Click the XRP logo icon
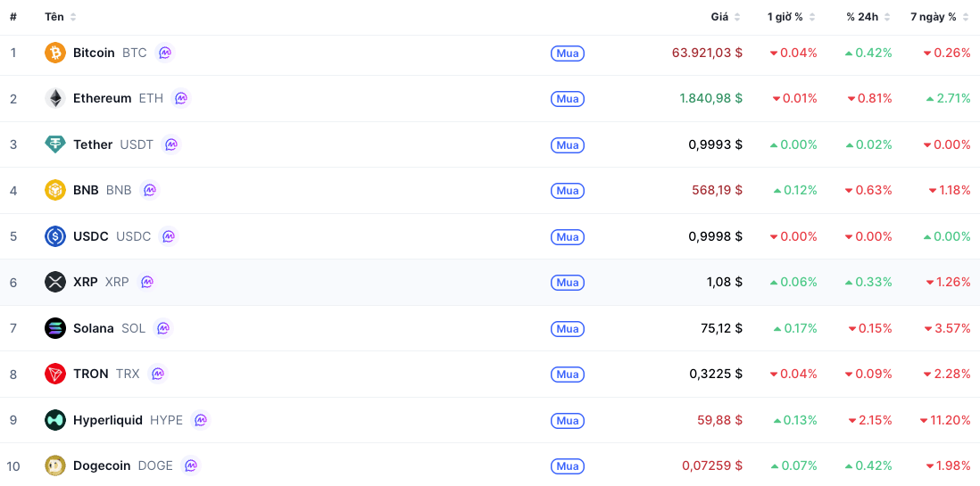 55,282
